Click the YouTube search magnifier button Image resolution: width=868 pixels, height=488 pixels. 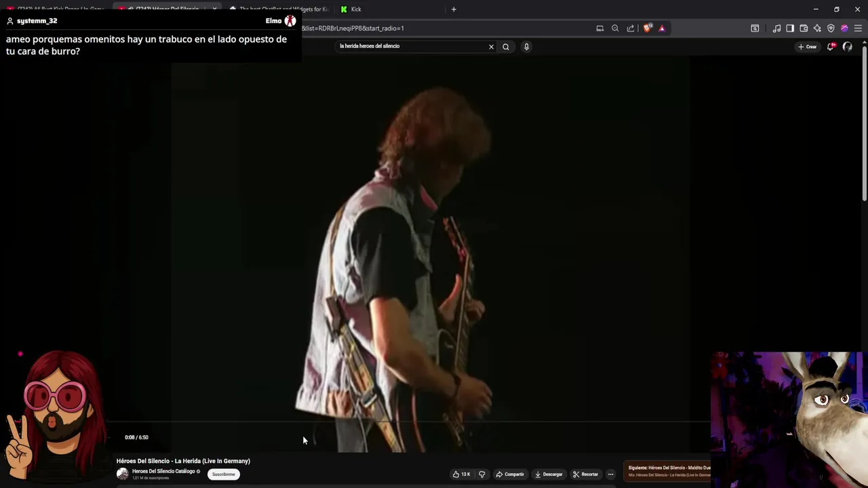506,47
